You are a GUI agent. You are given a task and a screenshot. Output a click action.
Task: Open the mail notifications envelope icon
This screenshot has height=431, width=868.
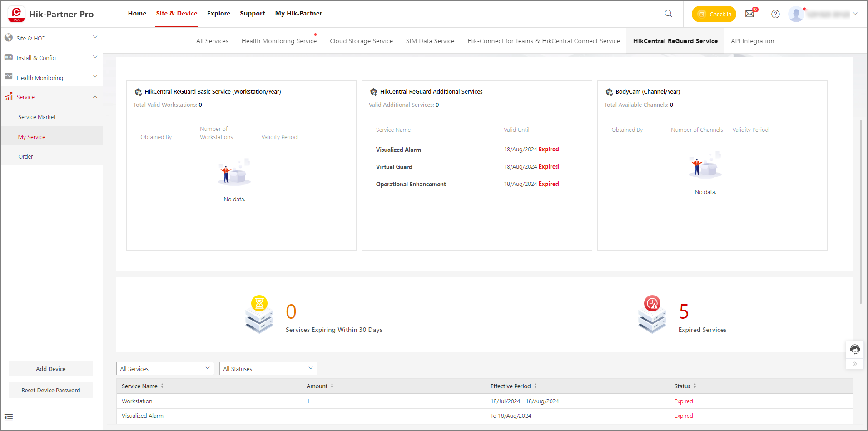pos(750,14)
